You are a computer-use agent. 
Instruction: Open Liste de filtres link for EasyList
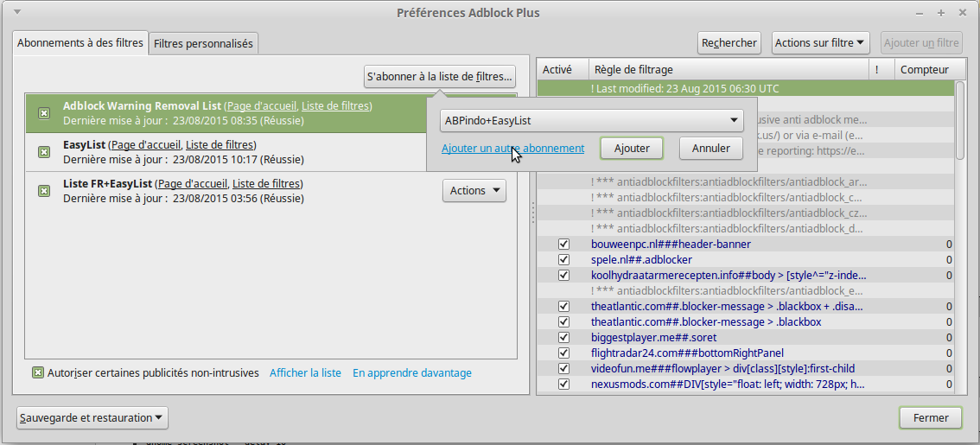pos(220,145)
